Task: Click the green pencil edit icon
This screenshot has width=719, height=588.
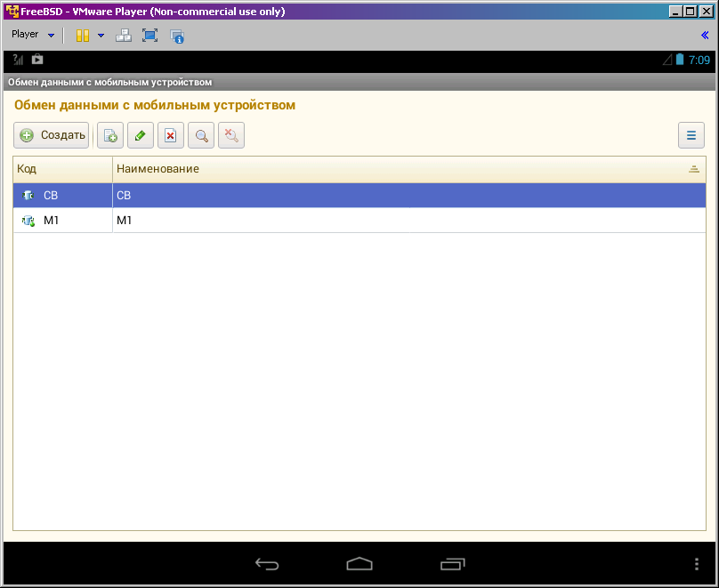Action: point(141,135)
